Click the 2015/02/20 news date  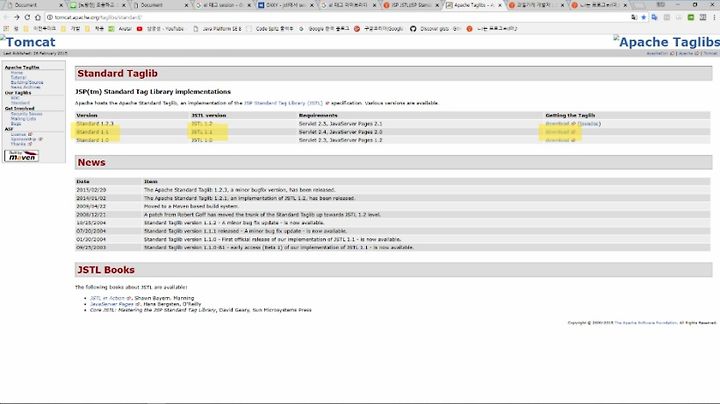pyautogui.click(x=91, y=190)
